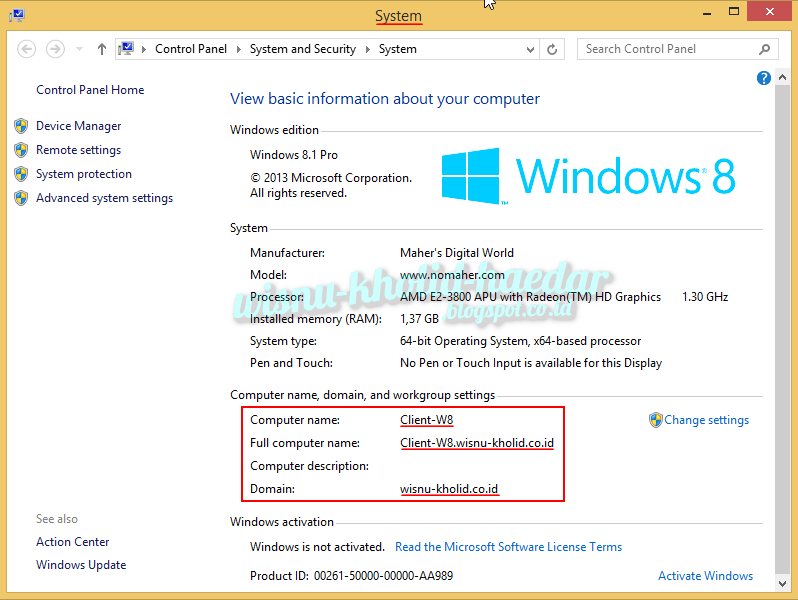The height and width of the screenshot is (600, 798).
Task: Click scrollbar up arrow
Action: pyautogui.click(x=783, y=77)
